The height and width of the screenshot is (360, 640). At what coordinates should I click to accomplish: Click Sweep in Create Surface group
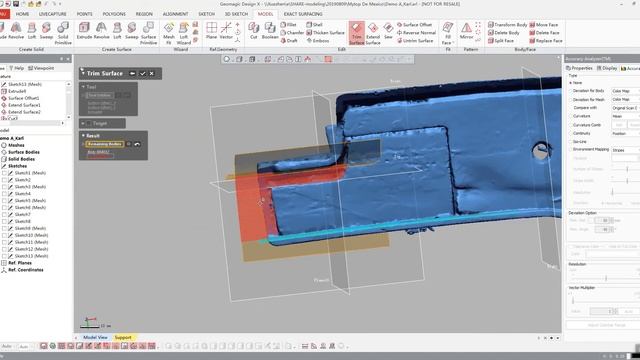click(131, 31)
